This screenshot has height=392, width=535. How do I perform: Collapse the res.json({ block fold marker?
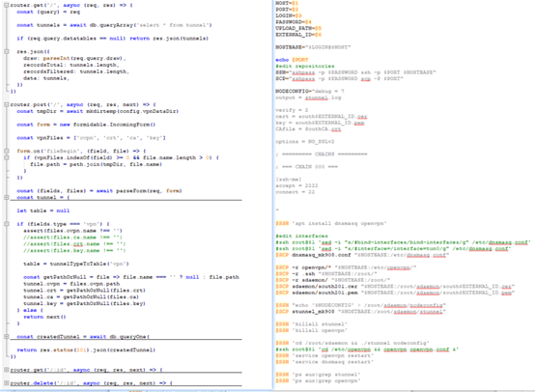(7, 51)
